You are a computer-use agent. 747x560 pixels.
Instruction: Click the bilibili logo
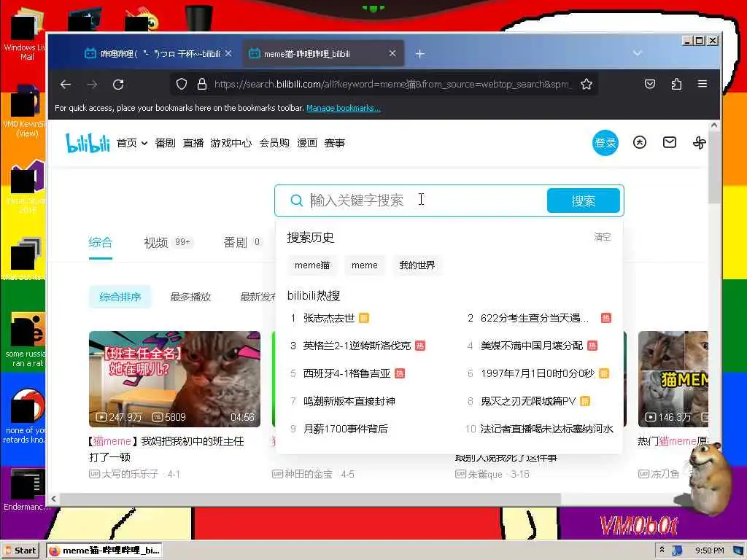pos(88,143)
